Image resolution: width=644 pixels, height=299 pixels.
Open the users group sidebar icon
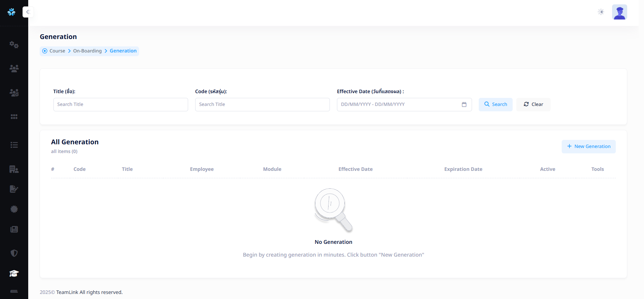click(x=14, y=69)
